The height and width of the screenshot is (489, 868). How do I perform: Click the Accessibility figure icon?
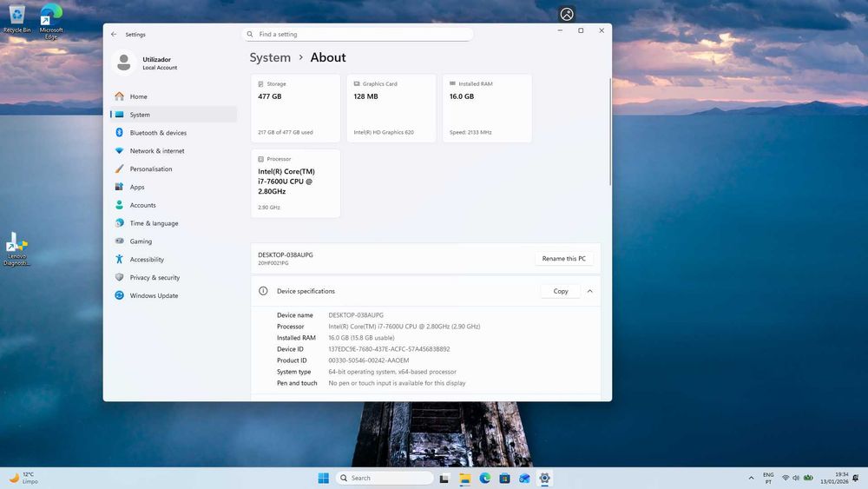click(119, 259)
